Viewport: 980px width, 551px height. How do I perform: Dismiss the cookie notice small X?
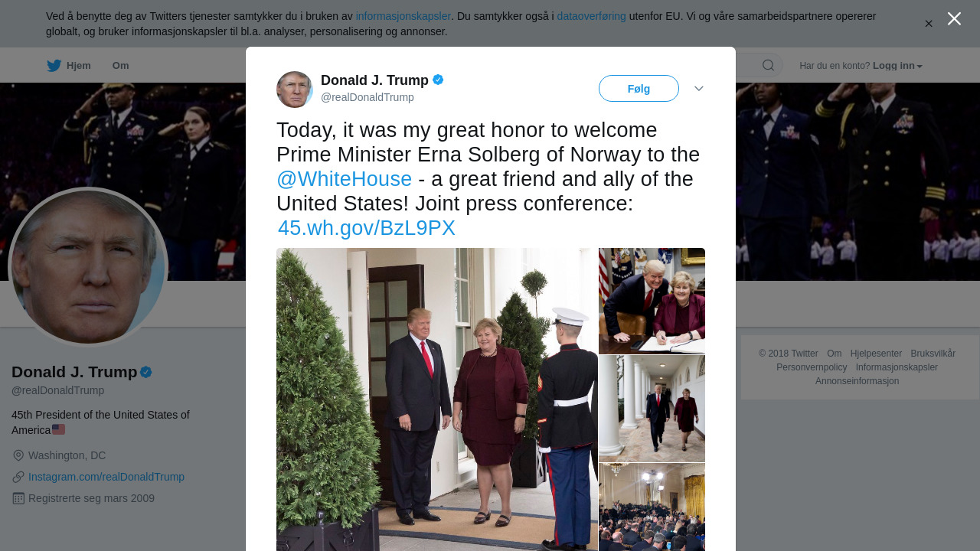929,24
